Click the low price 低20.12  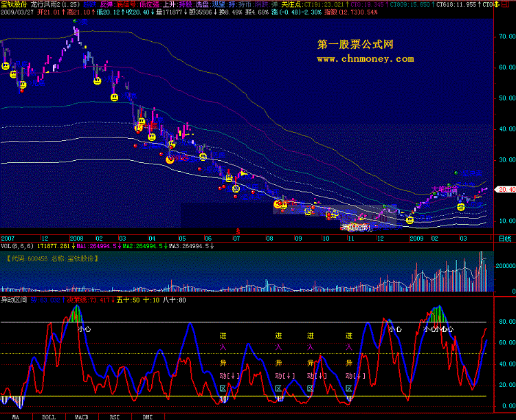109,12
